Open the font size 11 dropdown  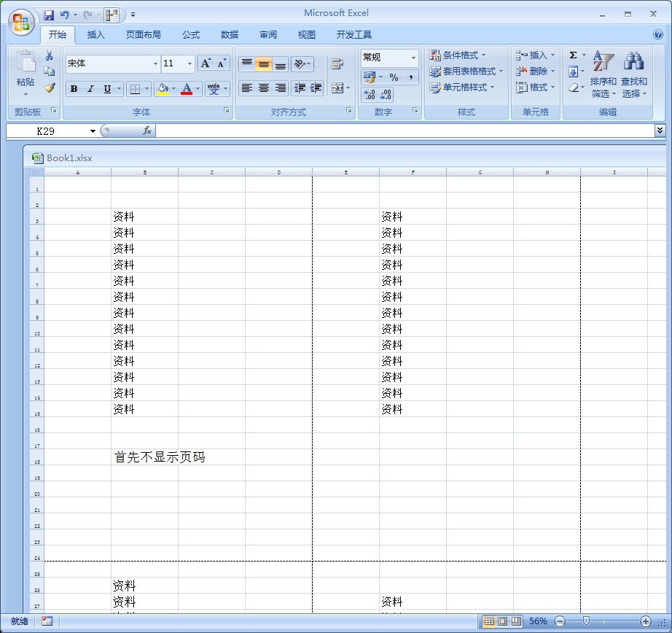pos(190,64)
